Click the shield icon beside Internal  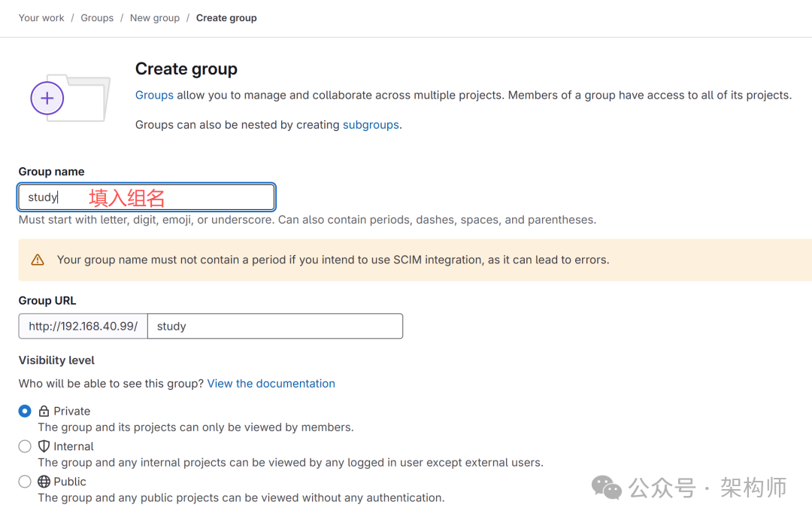click(44, 446)
